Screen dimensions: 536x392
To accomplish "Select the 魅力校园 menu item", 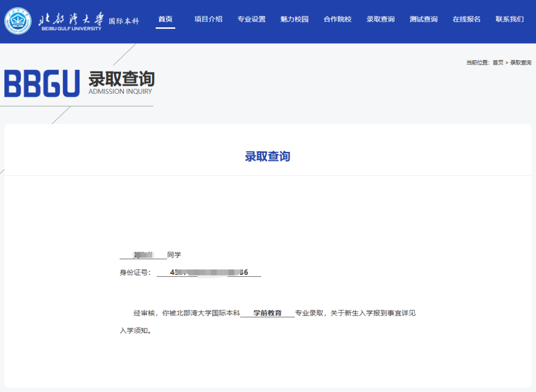I will coord(295,19).
